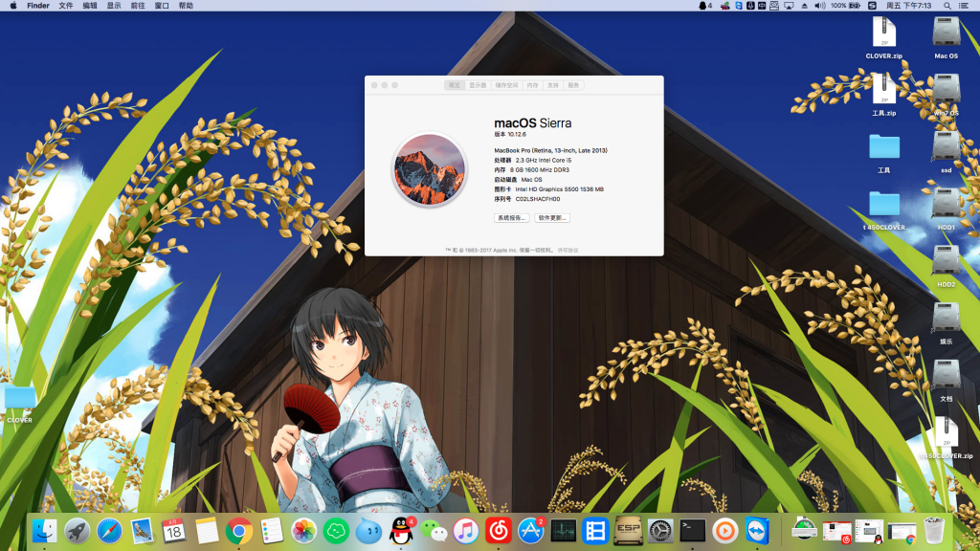
Task: Click the Intel HD Graphics 5500 1536 MB value
Action: (559, 189)
